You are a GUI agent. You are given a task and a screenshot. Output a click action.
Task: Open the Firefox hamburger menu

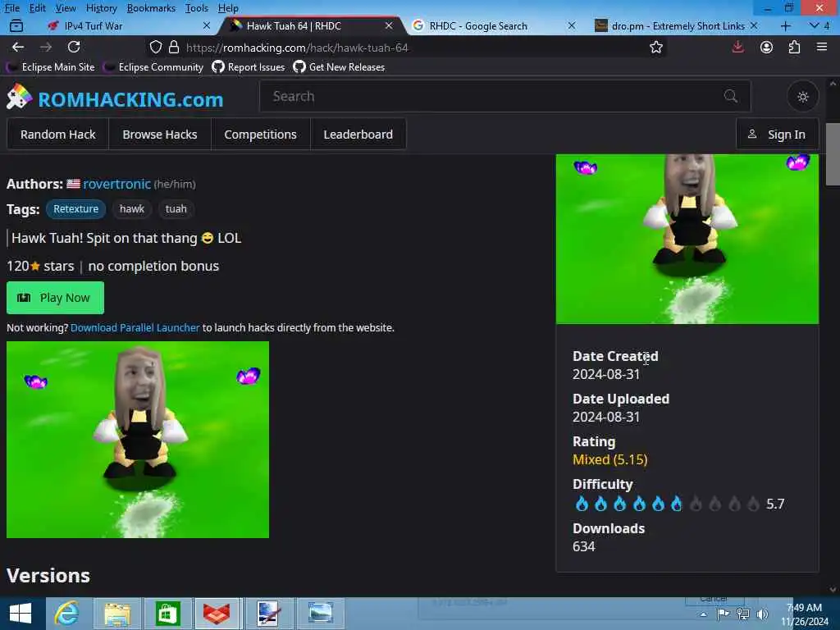pos(822,47)
